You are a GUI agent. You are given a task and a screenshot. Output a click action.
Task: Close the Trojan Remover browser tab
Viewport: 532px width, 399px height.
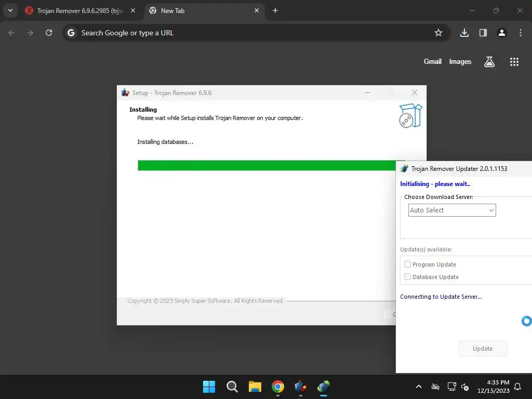pos(133,10)
